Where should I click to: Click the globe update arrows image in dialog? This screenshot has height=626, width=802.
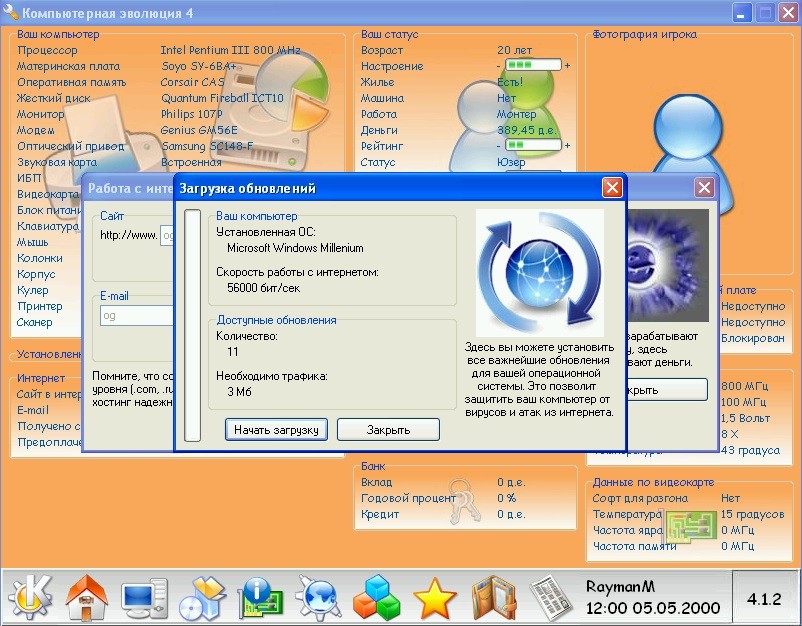(540, 272)
